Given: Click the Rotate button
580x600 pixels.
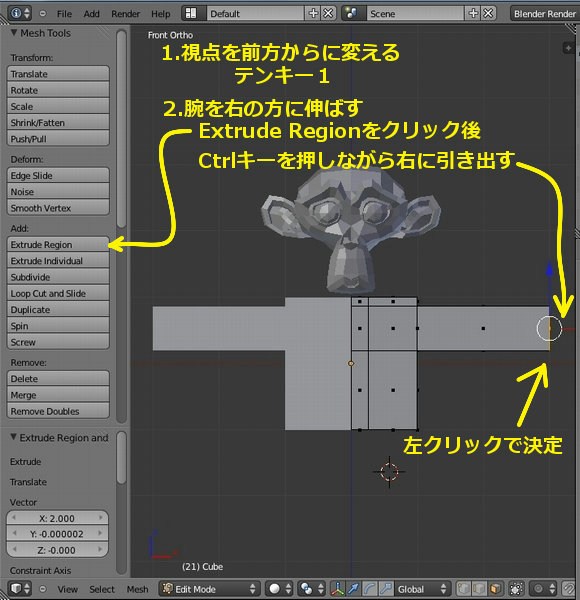Looking at the screenshot, I should pyautogui.click(x=58, y=90).
